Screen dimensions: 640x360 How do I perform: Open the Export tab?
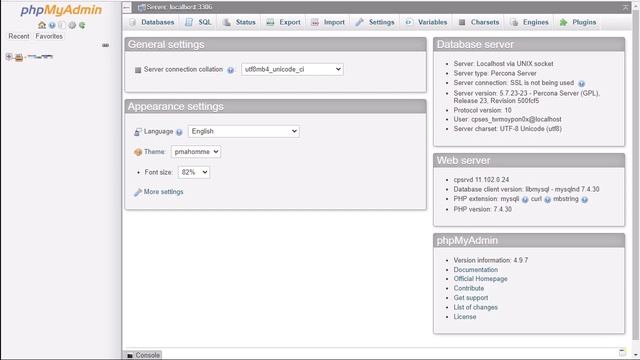point(283,22)
